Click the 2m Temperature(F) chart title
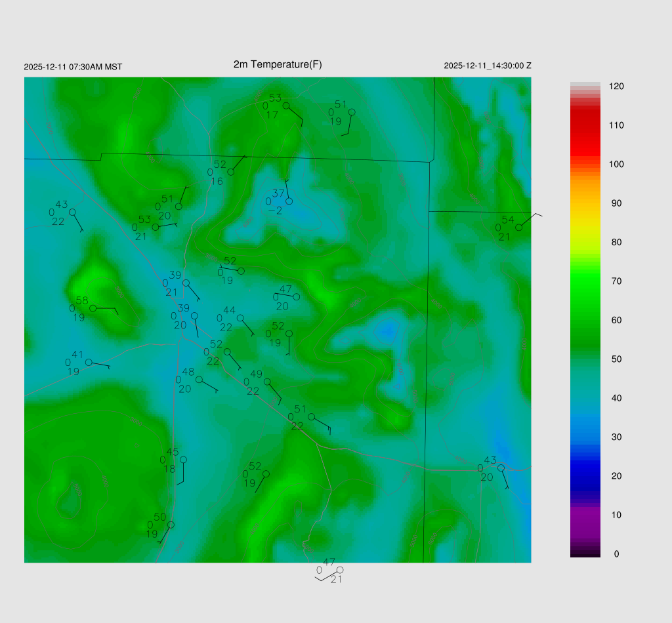This screenshot has width=672, height=623. click(x=278, y=64)
